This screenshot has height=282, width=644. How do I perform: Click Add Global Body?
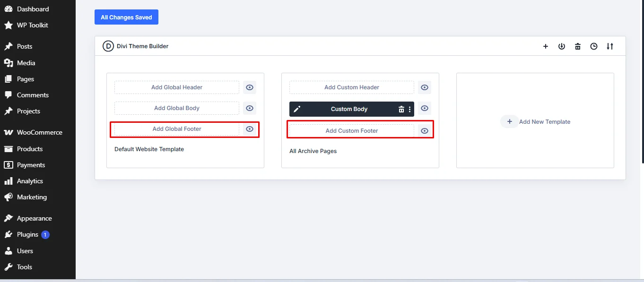tap(177, 108)
